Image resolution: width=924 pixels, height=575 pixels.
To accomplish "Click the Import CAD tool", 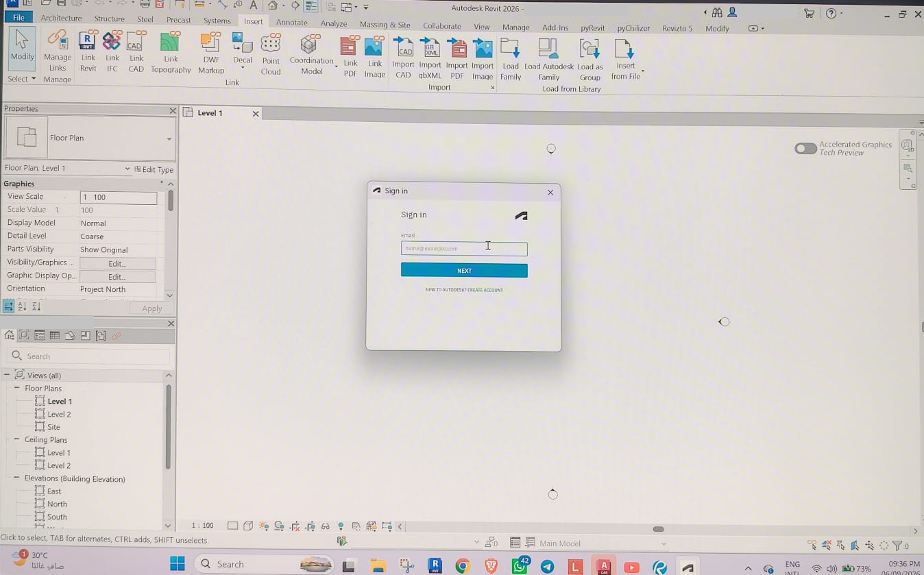I will (x=403, y=58).
